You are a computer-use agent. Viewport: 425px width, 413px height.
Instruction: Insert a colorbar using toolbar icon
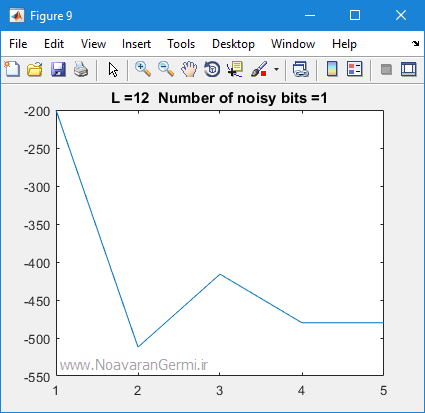click(332, 69)
